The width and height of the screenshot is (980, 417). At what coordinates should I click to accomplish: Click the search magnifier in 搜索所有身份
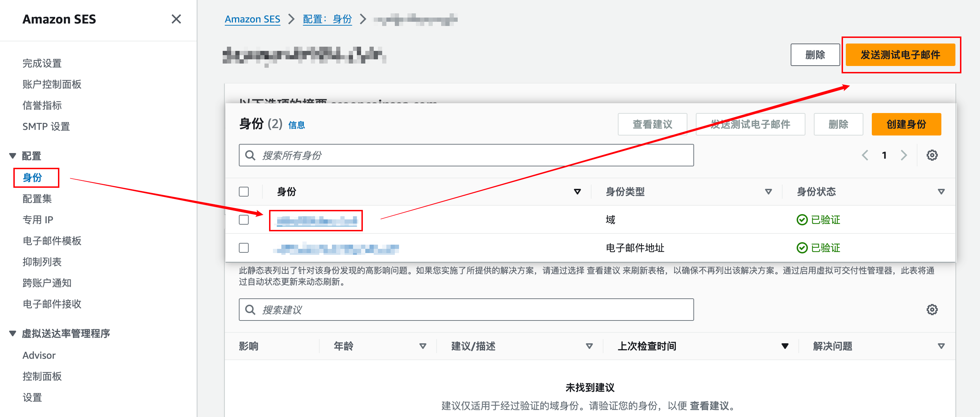tap(250, 155)
